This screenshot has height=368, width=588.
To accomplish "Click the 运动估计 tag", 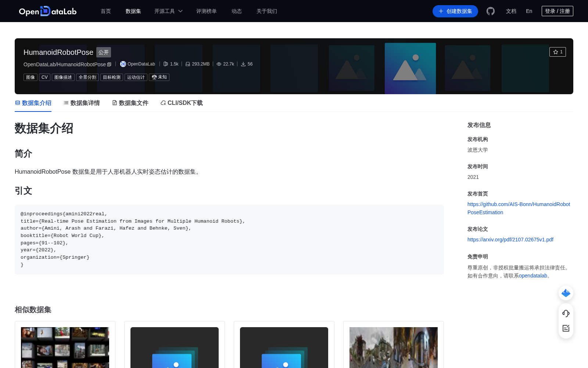I will pyautogui.click(x=136, y=77).
